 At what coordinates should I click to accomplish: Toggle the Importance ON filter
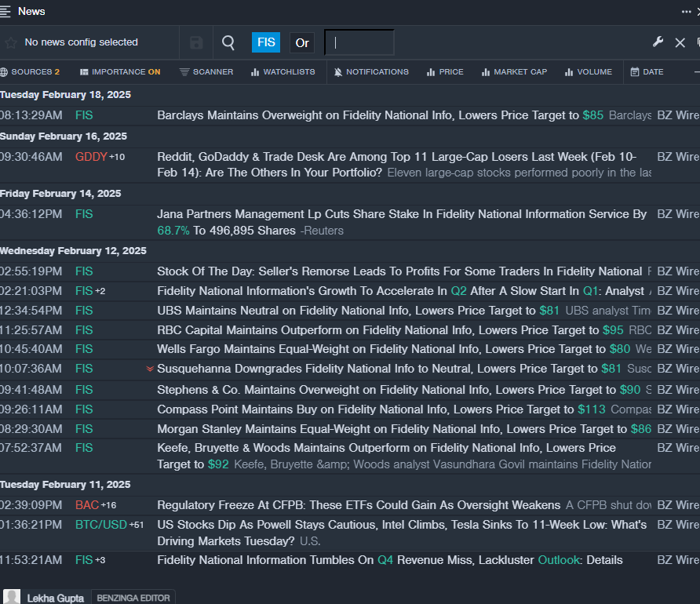coord(119,72)
